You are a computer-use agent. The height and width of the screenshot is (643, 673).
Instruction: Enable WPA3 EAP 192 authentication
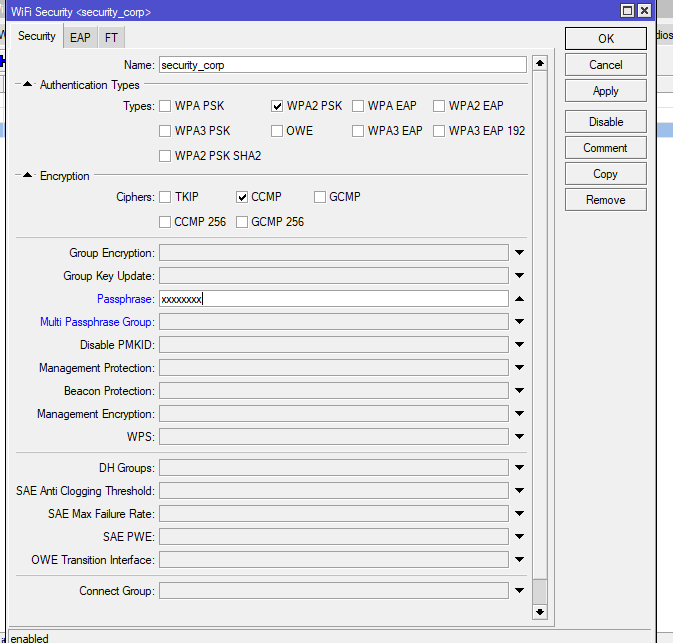(439, 131)
